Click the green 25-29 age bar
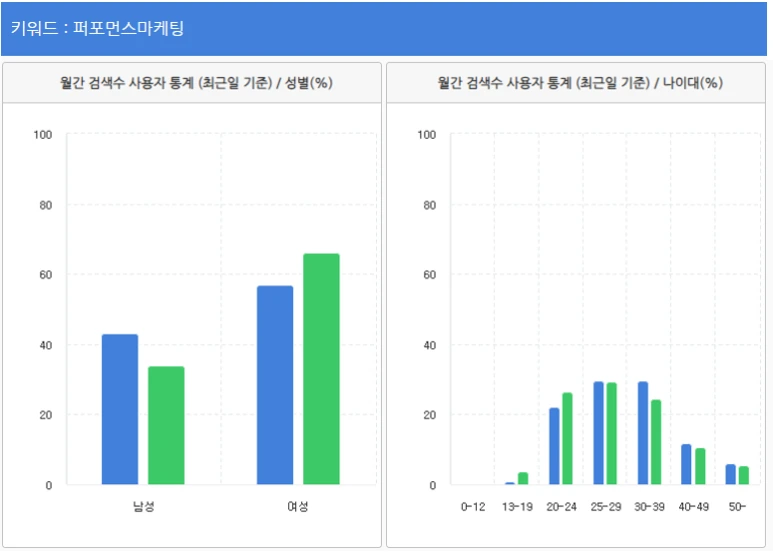 tap(612, 433)
